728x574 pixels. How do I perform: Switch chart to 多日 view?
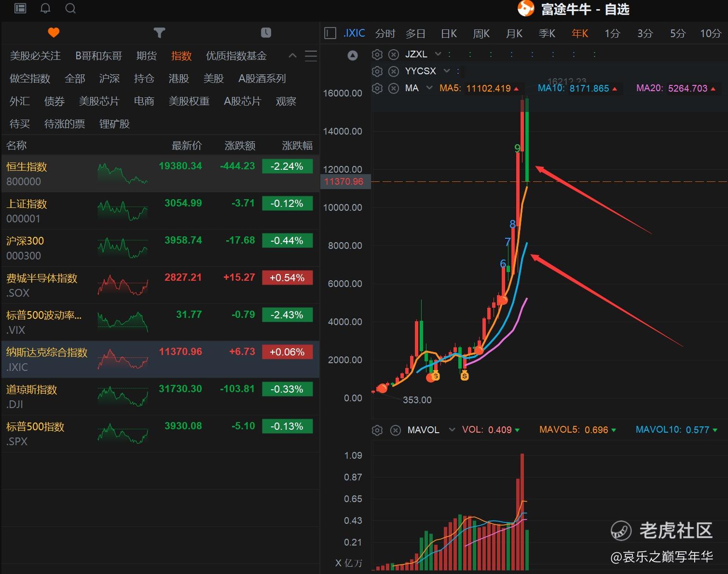point(415,33)
